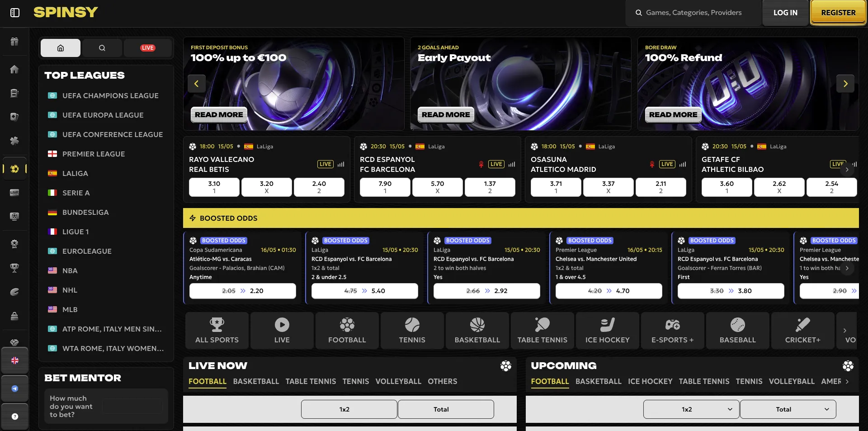Choose the ICE HOCKEY sport tile
This screenshot has height=431, width=868.
[x=608, y=331]
